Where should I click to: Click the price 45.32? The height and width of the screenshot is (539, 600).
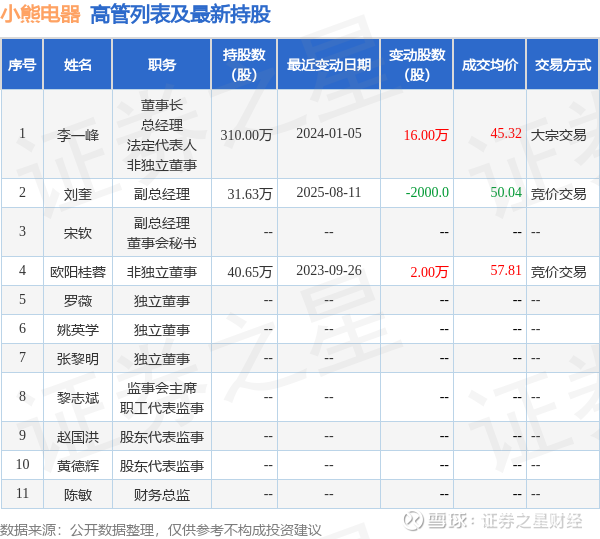[x=506, y=133]
